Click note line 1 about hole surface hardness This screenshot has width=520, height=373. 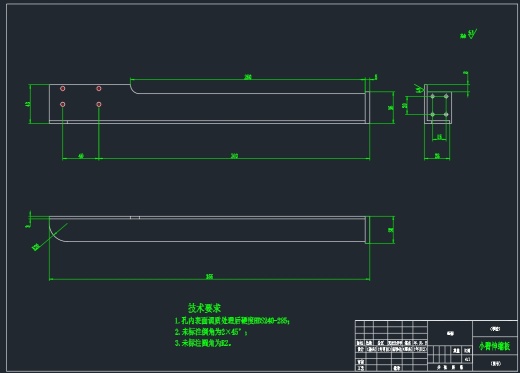coord(232,321)
